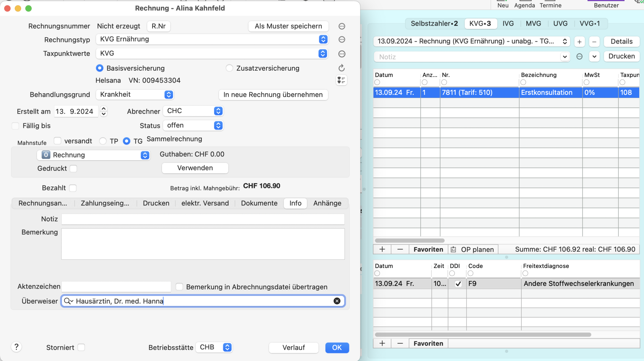Toggle Bemerkung in Abrechnungsdatei übertragen
The width and height of the screenshot is (644, 361).
(179, 287)
